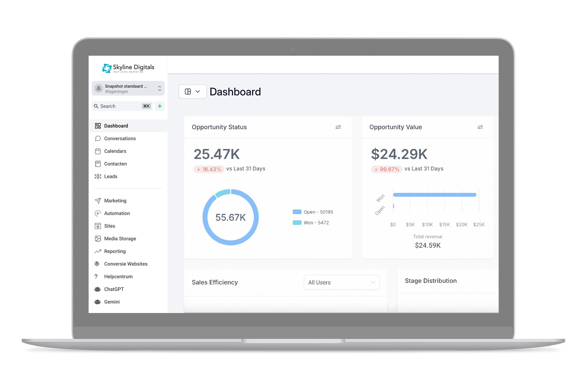Open Conversie Websites link
This screenshot has width=588, height=392.
(126, 264)
